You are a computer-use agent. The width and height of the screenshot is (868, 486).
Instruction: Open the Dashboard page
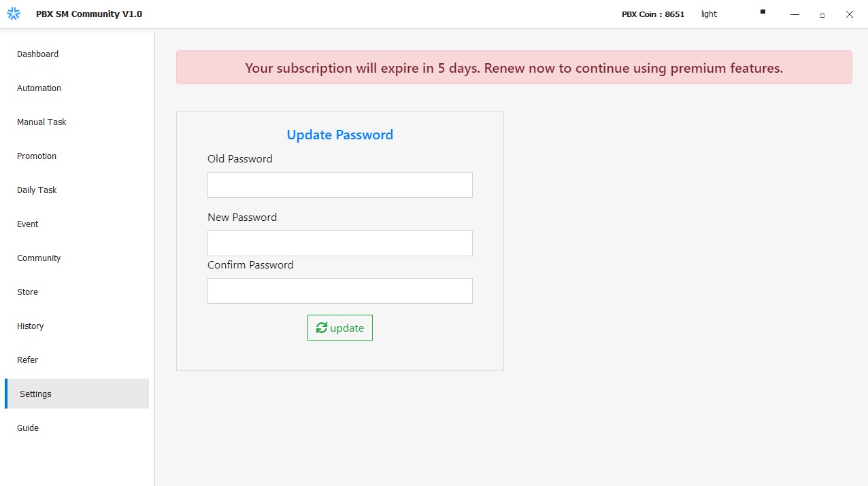coord(38,54)
